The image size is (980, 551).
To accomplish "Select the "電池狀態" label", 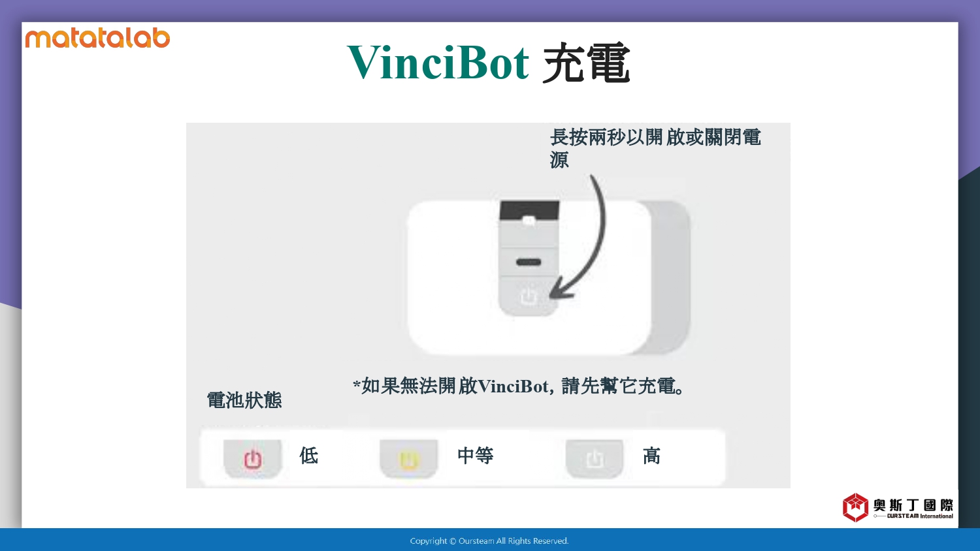I will (244, 400).
